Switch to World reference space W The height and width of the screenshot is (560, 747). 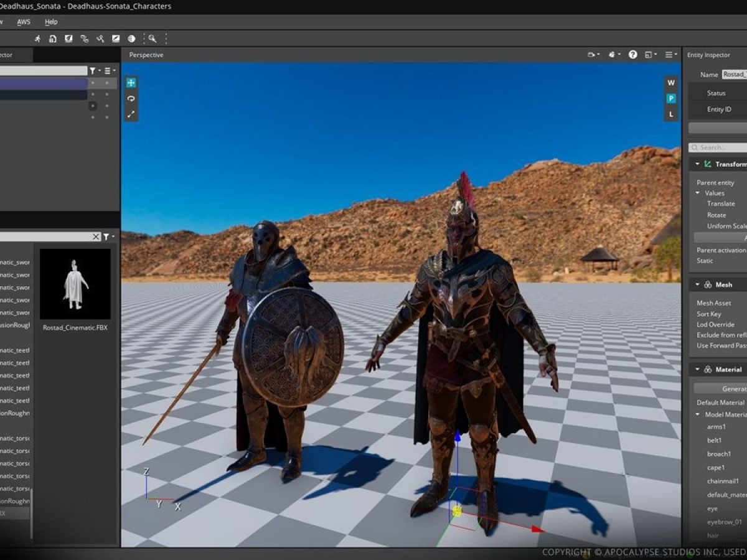[671, 83]
